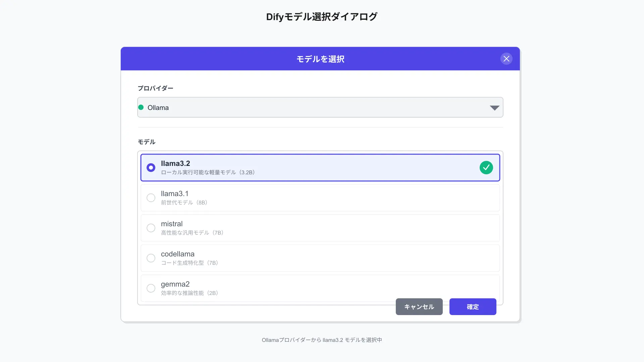
Task: Select the llama3.2 radio button
Action: point(151,168)
